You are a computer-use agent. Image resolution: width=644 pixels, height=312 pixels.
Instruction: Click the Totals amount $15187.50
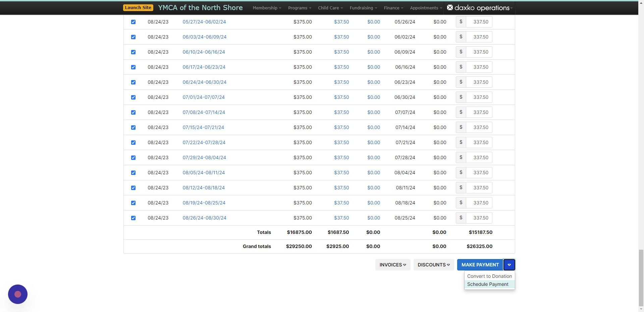480,232
